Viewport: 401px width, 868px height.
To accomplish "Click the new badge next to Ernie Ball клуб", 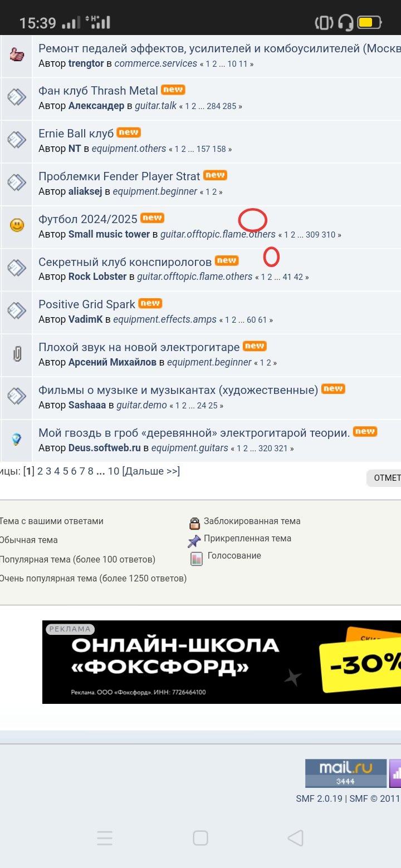I will [129, 132].
